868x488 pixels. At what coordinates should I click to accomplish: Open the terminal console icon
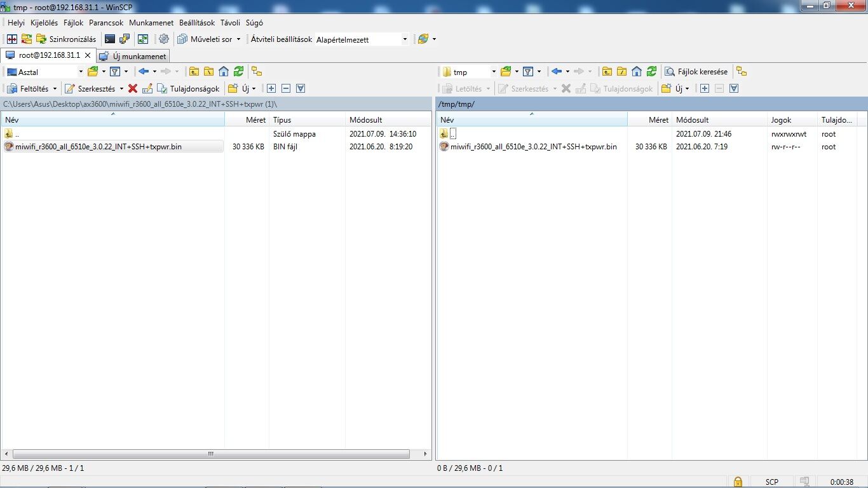coord(110,39)
